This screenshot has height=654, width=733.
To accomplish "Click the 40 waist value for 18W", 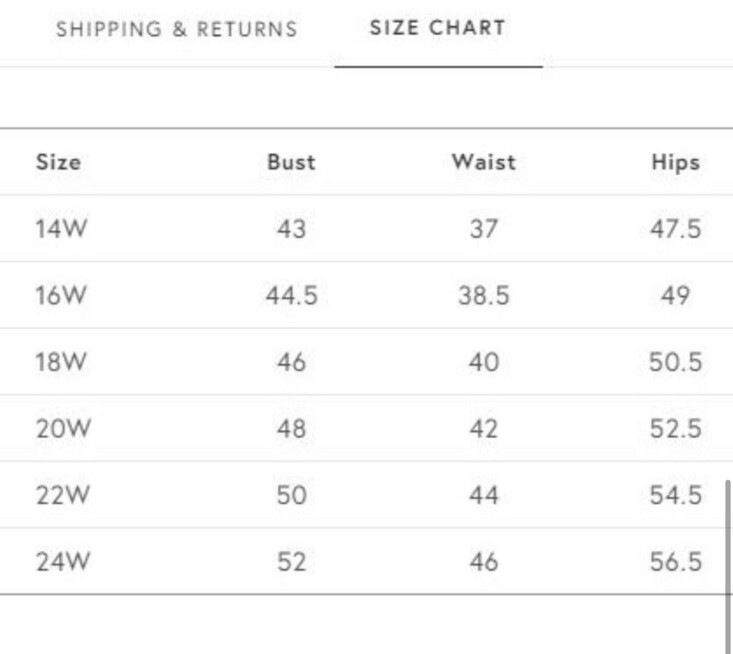I will coord(484,362).
